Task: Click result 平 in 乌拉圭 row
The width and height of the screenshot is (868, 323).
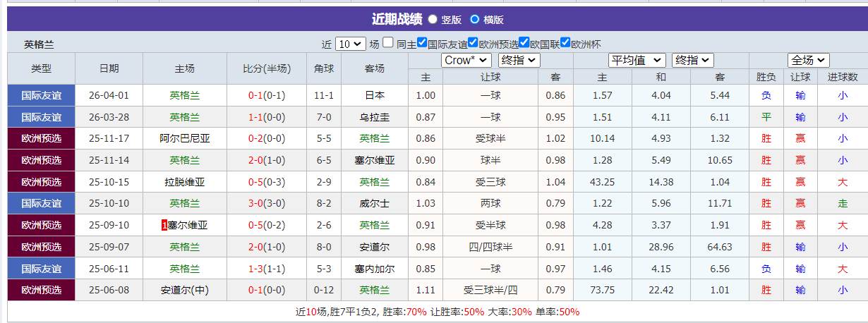Action: (766, 117)
